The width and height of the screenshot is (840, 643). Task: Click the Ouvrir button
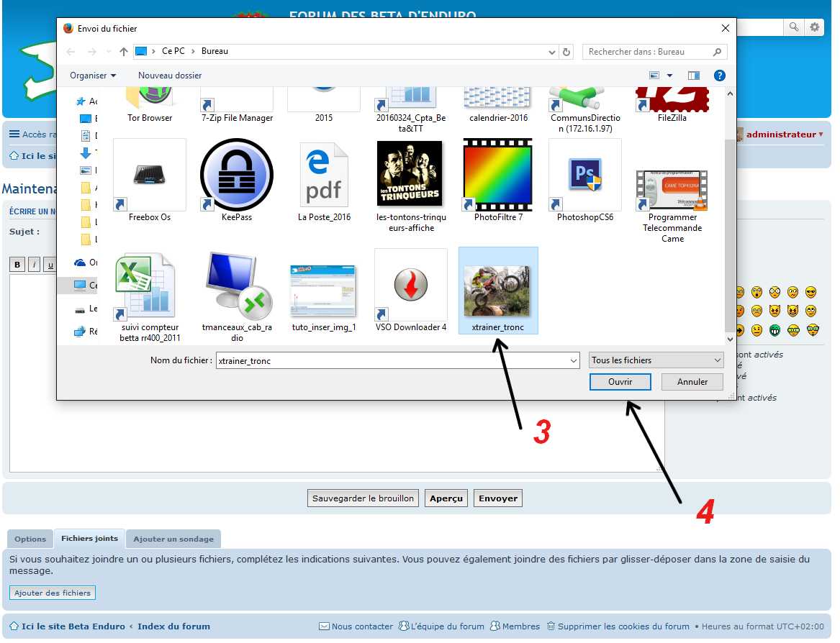click(620, 382)
